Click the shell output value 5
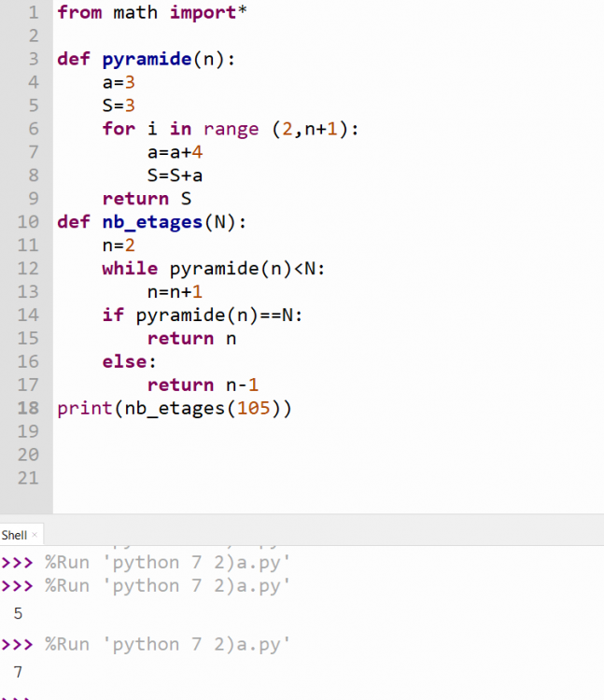This screenshot has height=700, width=604. tap(18, 614)
